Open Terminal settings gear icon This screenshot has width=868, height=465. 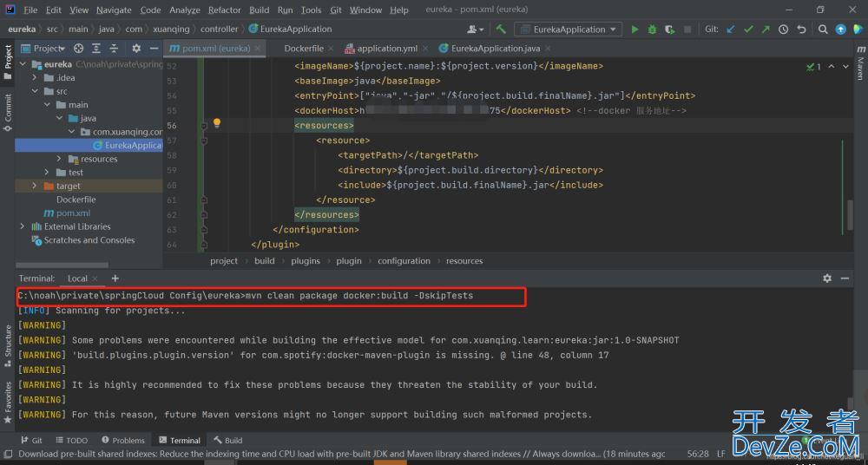click(x=827, y=278)
